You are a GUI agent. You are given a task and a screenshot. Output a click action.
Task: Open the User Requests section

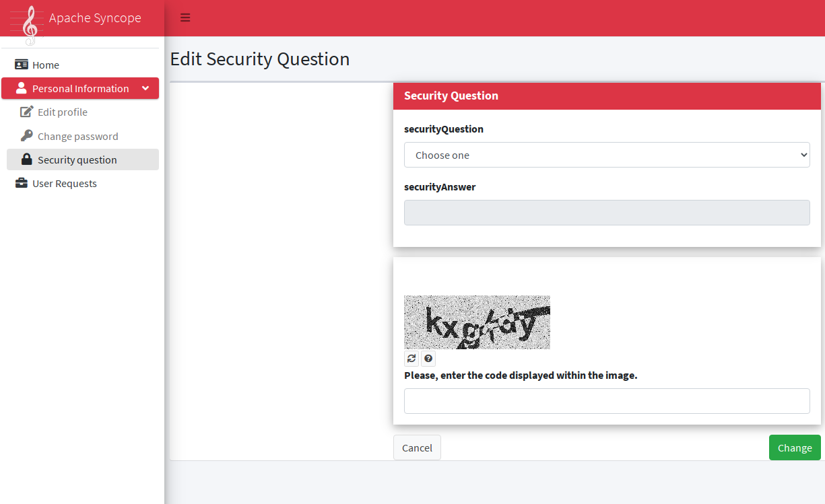(x=65, y=183)
